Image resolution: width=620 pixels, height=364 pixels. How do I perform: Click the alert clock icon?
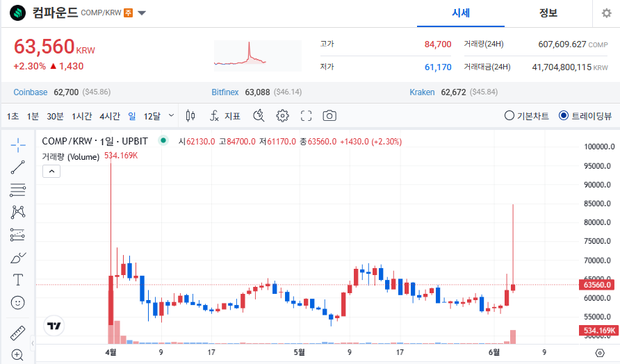(x=259, y=116)
